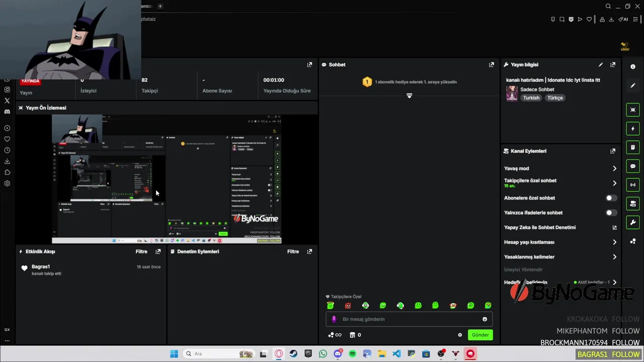Open the Player panel in the browser sidebar
The height and width of the screenshot is (362, 644).
pyautogui.click(x=7, y=128)
